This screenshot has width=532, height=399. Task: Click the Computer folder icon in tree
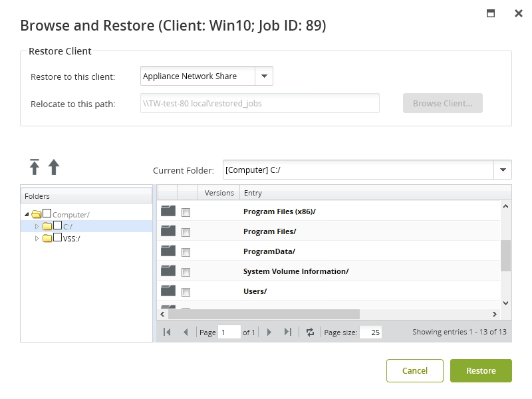point(37,214)
